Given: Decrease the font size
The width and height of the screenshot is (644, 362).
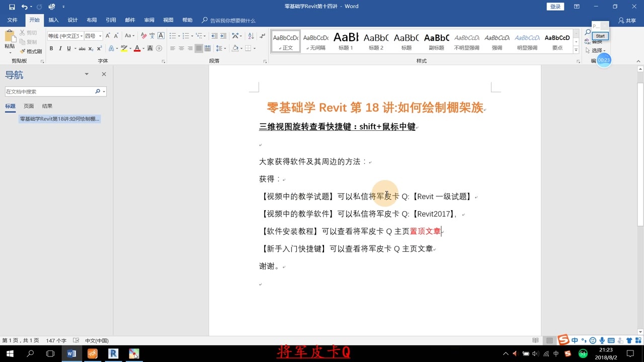Looking at the screenshot, I should pos(116,36).
